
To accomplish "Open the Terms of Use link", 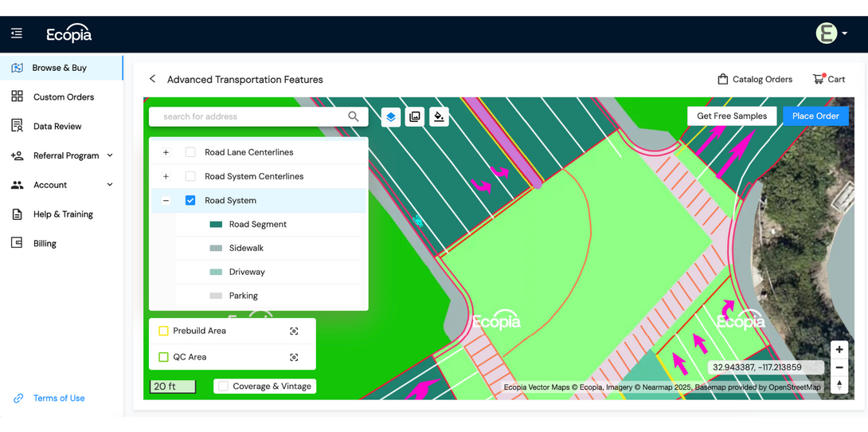I will click(x=59, y=399).
